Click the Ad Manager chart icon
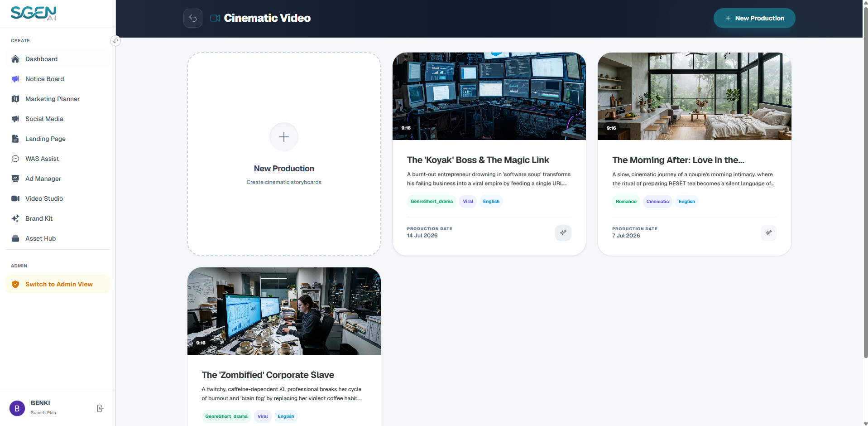868x426 pixels. [15, 179]
